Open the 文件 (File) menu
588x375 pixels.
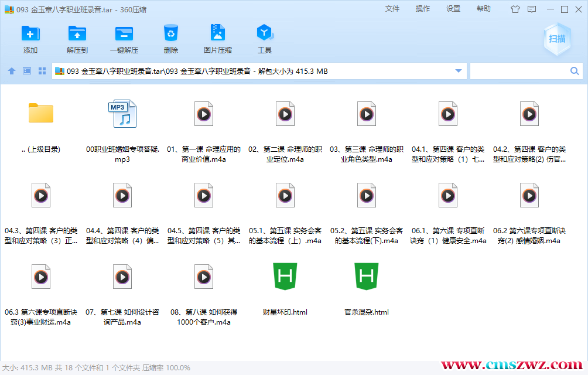392,9
